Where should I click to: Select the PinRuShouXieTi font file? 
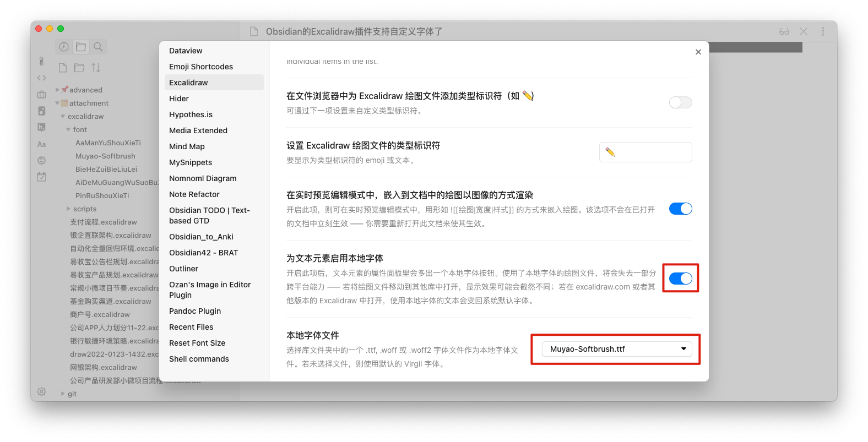point(102,196)
